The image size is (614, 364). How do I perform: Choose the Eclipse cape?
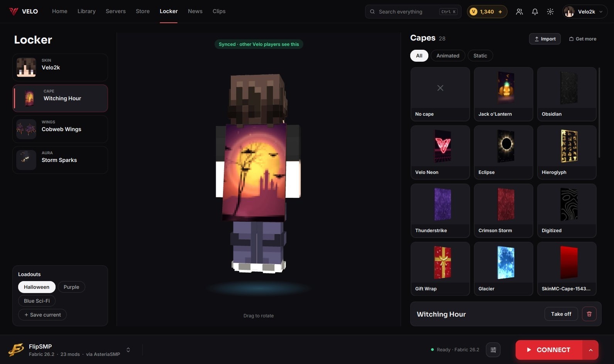pyautogui.click(x=504, y=152)
